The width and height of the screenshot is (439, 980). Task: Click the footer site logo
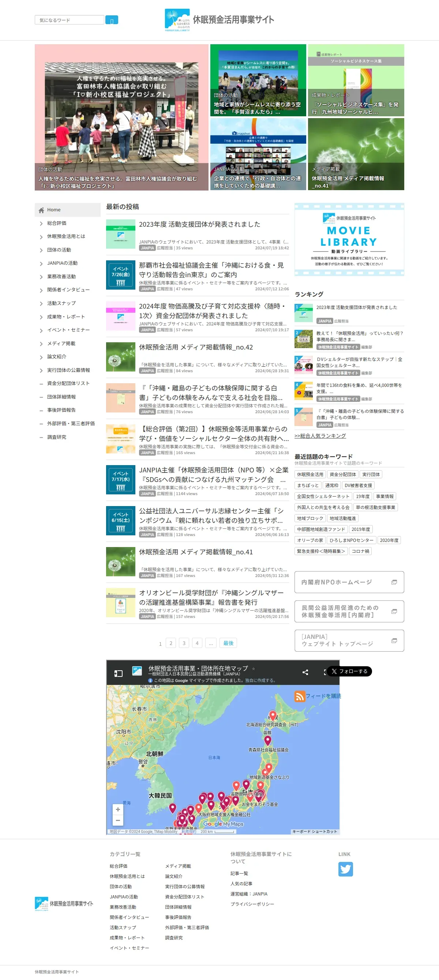pyautogui.click(x=64, y=904)
